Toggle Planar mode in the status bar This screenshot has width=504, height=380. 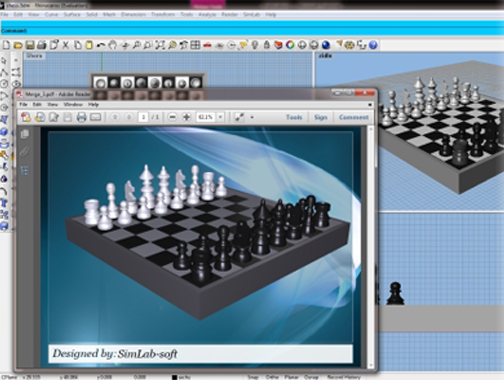tap(291, 377)
